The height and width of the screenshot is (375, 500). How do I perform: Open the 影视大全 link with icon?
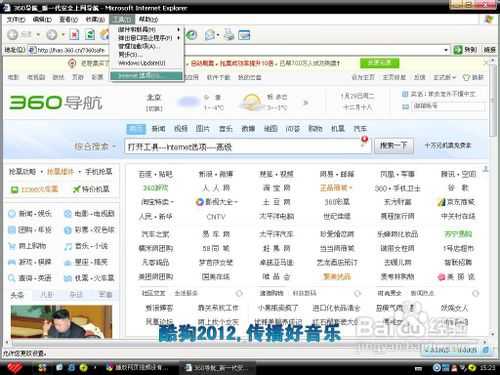(217, 202)
